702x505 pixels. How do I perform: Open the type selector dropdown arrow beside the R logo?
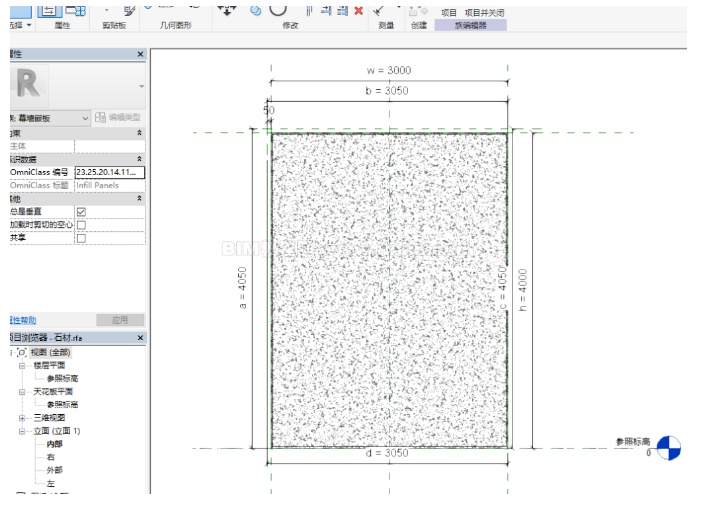pyautogui.click(x=141, y=86)
